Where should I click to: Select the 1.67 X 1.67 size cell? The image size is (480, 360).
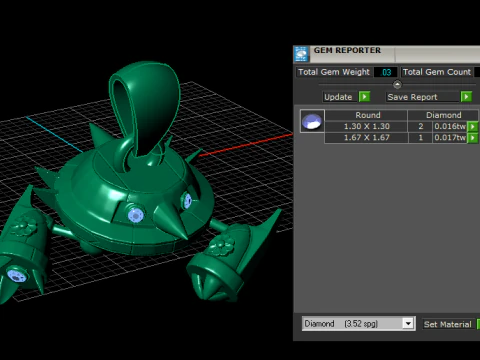tap(366, 138)
